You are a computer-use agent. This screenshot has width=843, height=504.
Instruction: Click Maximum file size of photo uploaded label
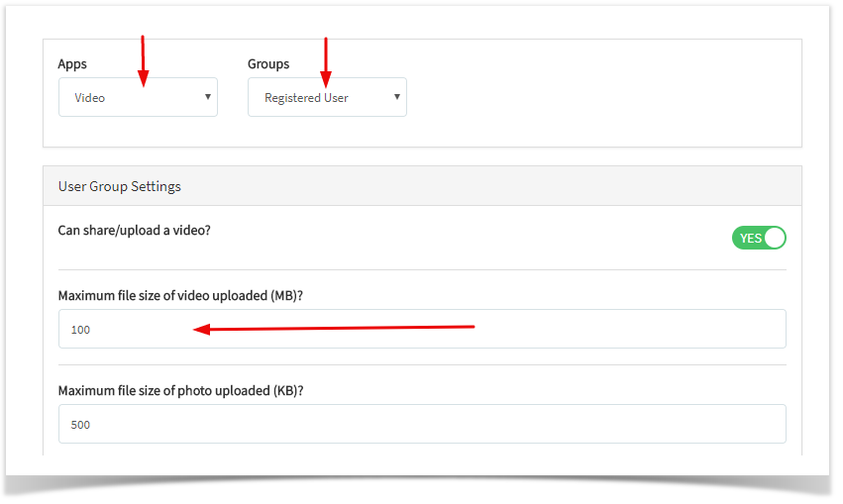pos(180,391)
